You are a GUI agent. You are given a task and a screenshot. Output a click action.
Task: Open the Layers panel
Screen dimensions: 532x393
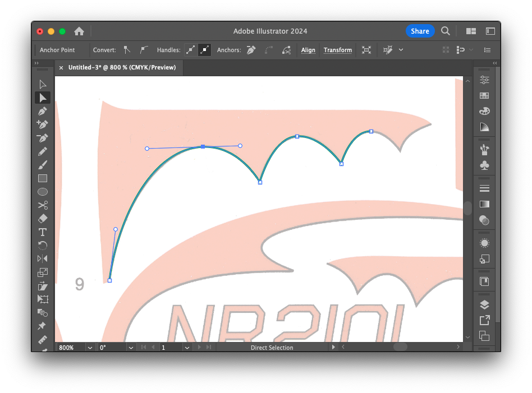tap(484, 305)
